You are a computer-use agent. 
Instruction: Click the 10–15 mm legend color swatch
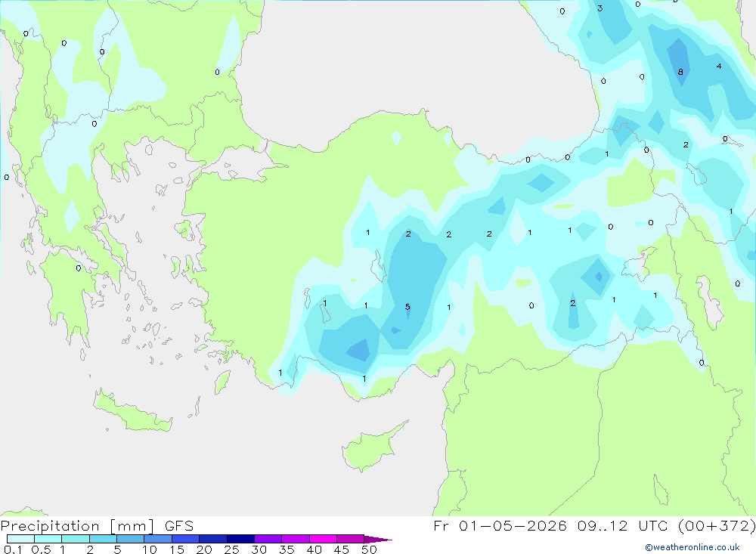158,539
